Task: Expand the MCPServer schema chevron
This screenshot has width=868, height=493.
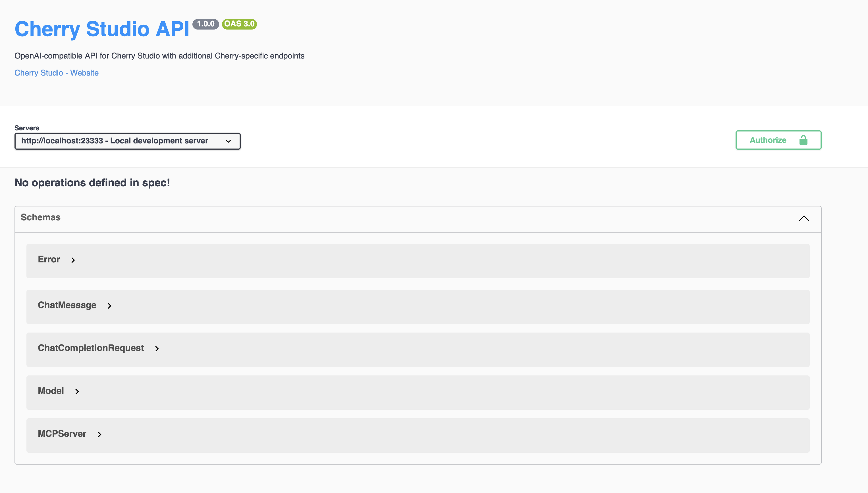Action: tap(99, 434)
